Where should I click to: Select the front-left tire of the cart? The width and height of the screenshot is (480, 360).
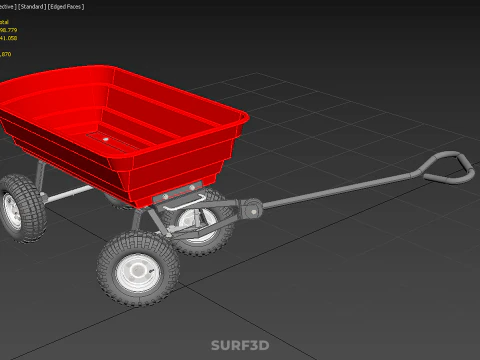pyautogui.click(x=138, y=268)
